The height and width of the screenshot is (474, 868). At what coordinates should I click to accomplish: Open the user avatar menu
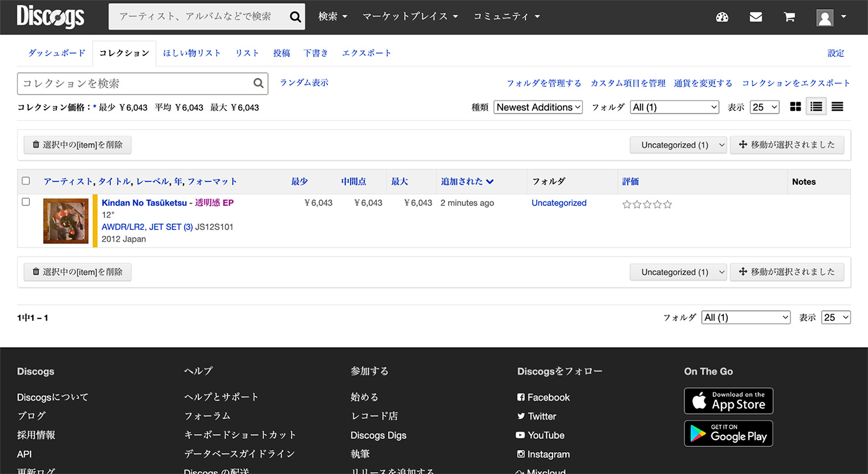pyautogui.click(x=831, y=17)
